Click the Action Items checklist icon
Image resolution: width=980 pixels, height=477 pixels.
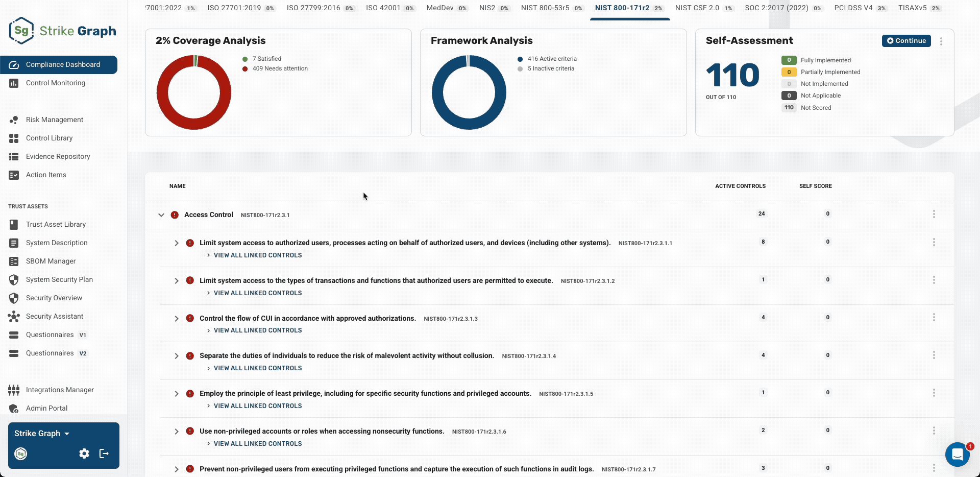tap(14, 175)
